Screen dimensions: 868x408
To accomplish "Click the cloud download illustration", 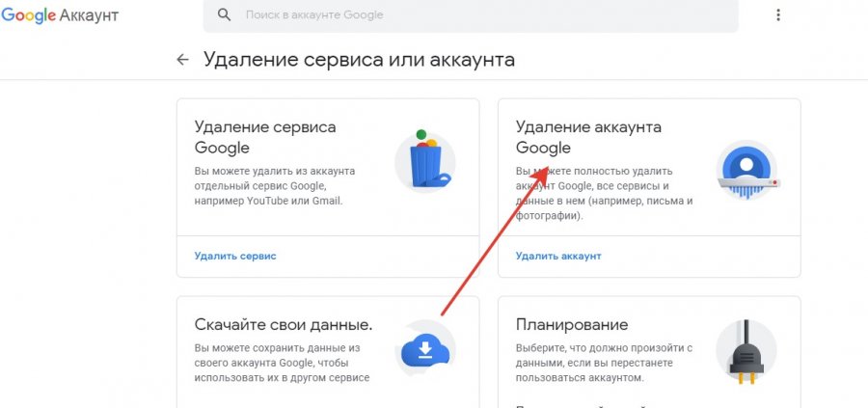I will pos(425,350).
